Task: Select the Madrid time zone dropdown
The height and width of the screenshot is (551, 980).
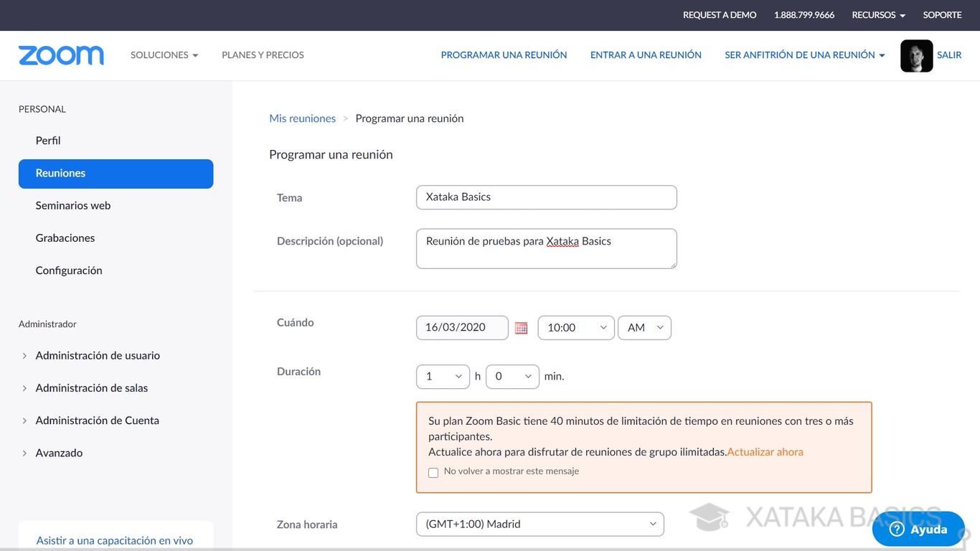Action: click(x=540, y=524)
